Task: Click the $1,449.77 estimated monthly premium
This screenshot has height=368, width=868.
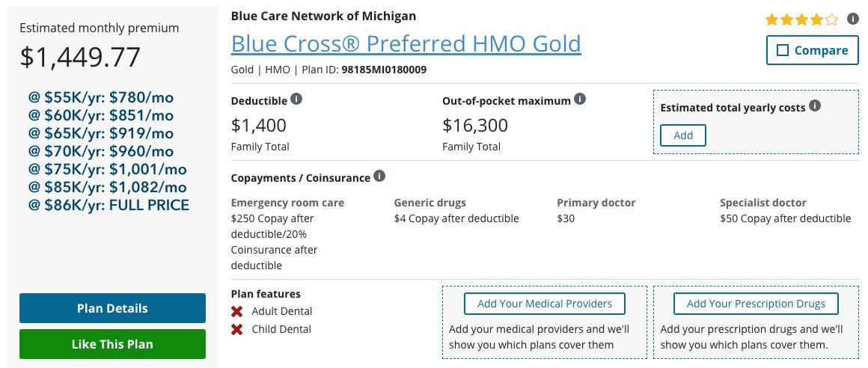Action: pyautogui.click(x=80, y=57)
